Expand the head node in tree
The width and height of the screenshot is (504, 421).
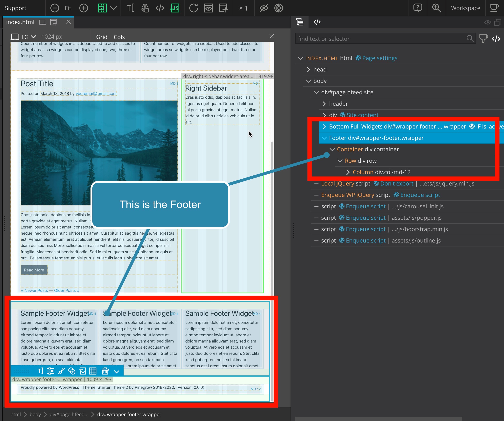pos(308,70)
